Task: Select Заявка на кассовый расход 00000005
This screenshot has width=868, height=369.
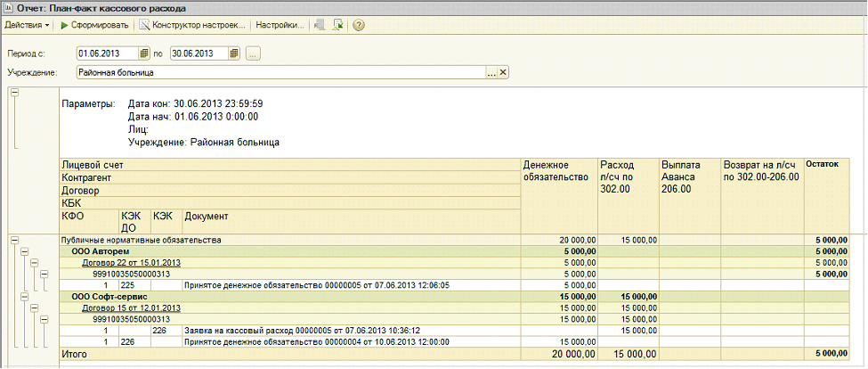Action: pos(303,331)
